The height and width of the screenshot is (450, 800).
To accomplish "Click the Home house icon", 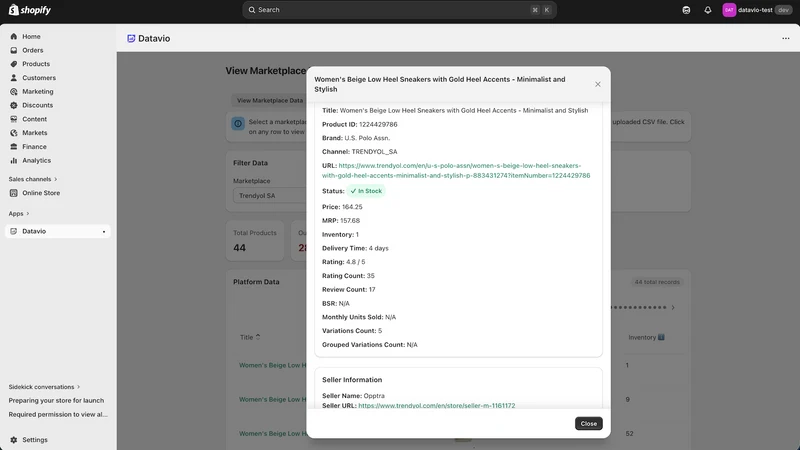I will (14, 36).
